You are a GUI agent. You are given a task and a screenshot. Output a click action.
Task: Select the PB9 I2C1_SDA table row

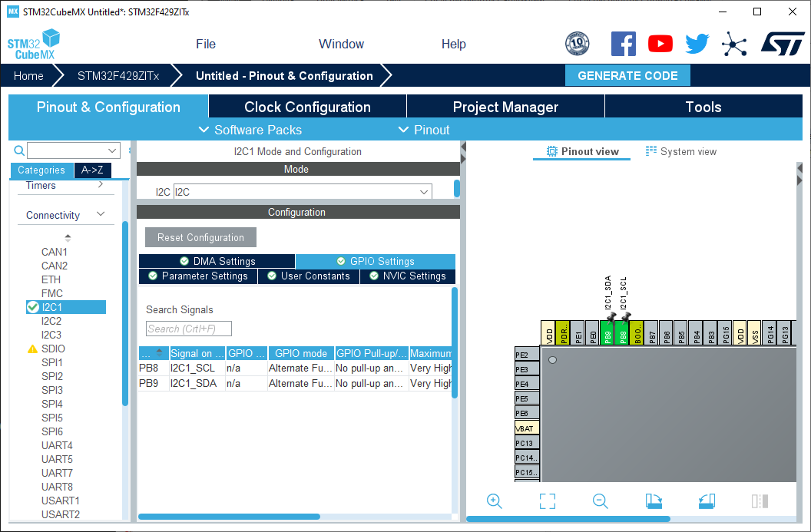[x=296, y=383]
